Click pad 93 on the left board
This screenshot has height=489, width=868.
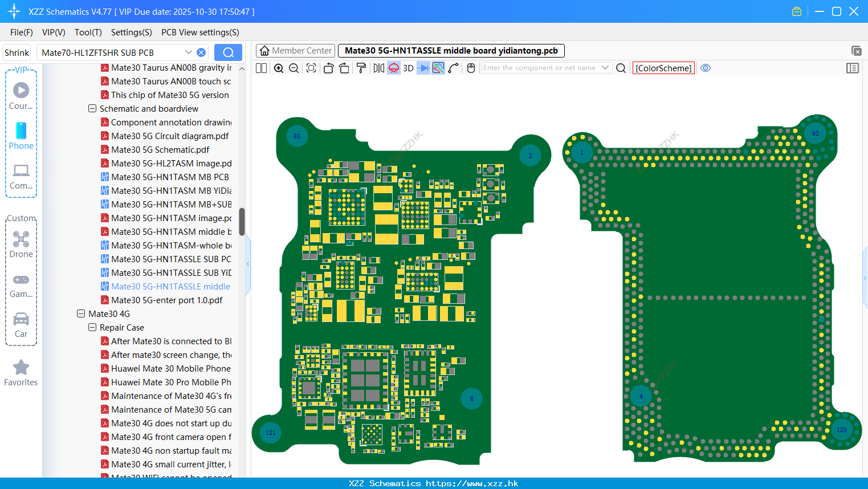point(297,136)
